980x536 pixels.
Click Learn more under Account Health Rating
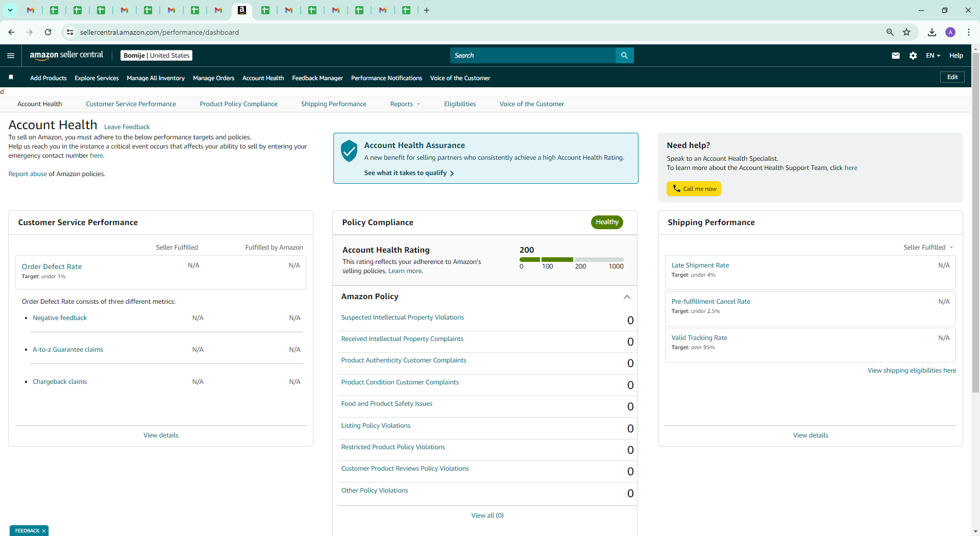[405, 271]
